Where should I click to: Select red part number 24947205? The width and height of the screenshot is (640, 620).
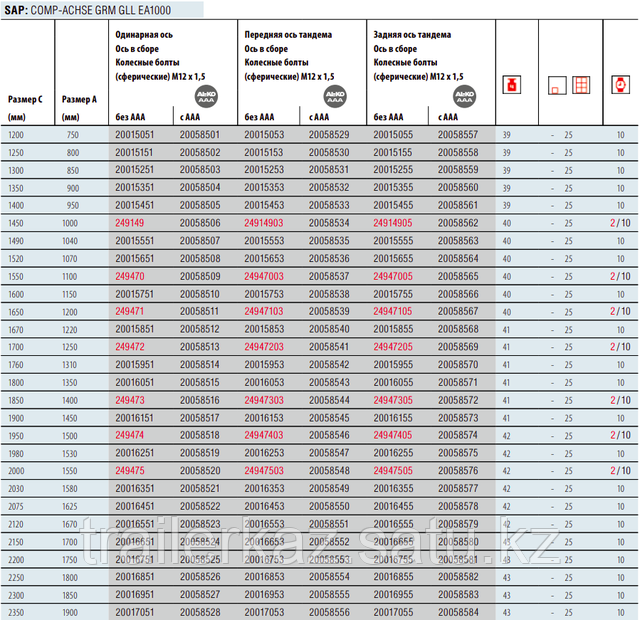393,347
